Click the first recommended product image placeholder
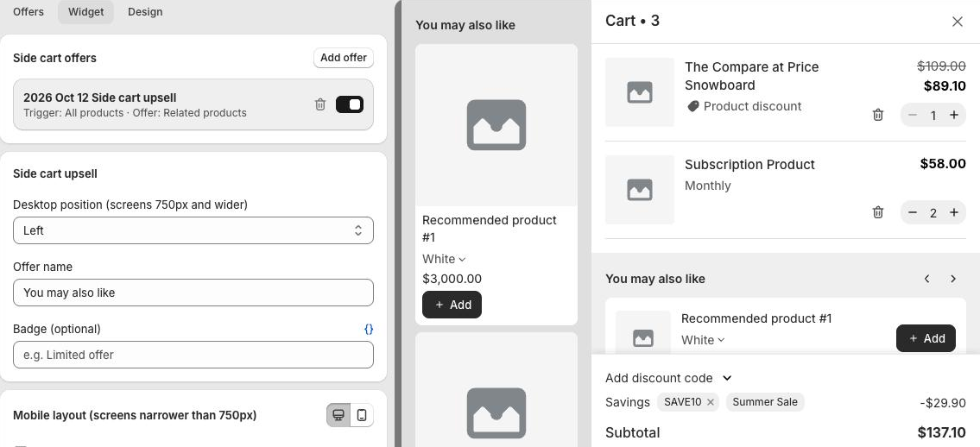 pos(496,125)
